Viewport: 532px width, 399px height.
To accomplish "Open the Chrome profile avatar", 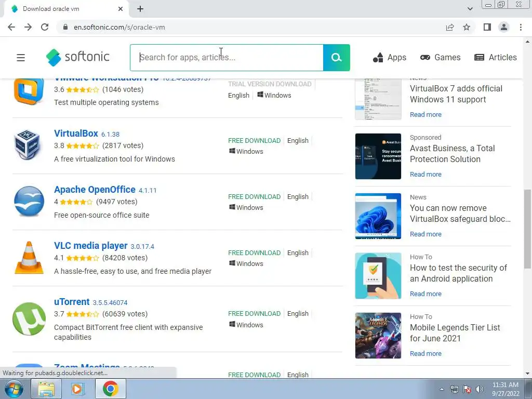I will tap(504, 27).
